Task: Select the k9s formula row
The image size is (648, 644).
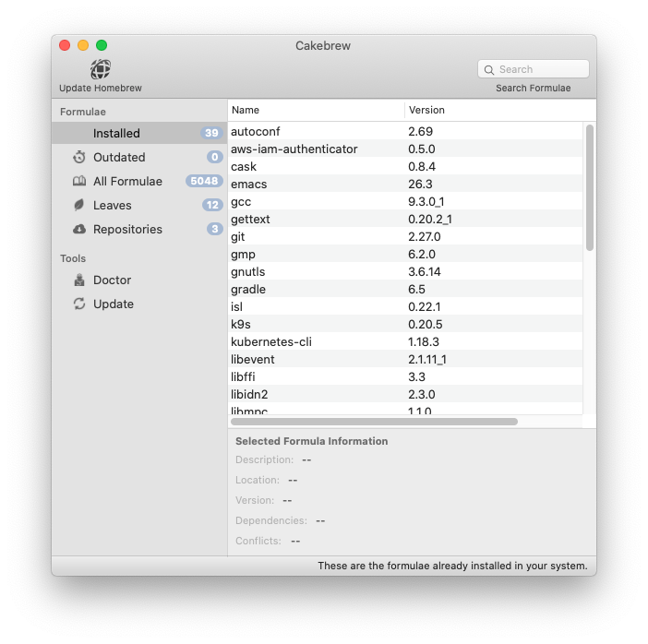Action: 405,324
